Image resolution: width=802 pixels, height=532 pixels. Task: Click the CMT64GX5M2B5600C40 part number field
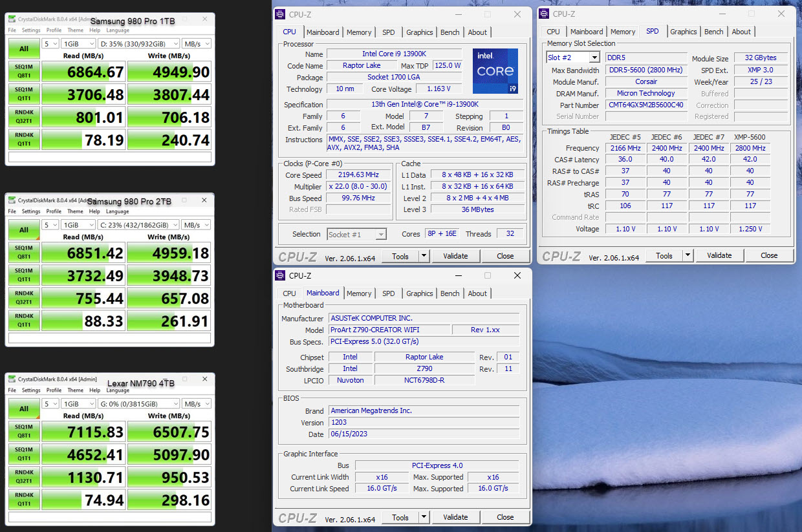pos(646,105)
